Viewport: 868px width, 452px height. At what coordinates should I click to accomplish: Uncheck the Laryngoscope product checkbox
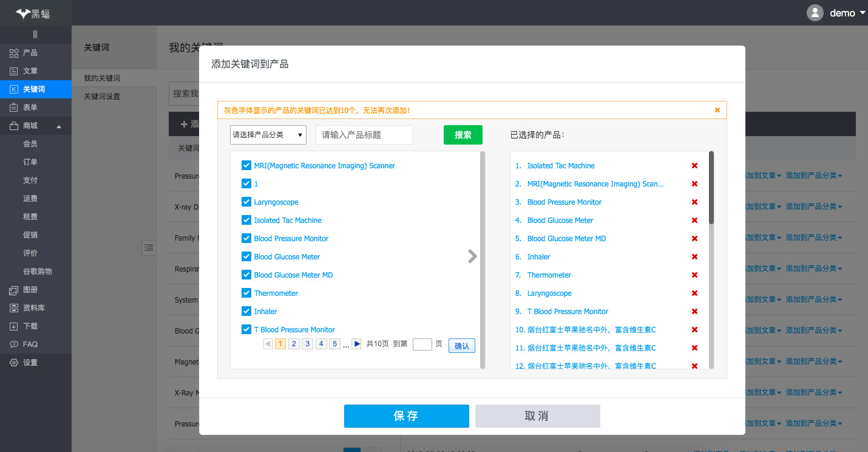tap(246, 202)
